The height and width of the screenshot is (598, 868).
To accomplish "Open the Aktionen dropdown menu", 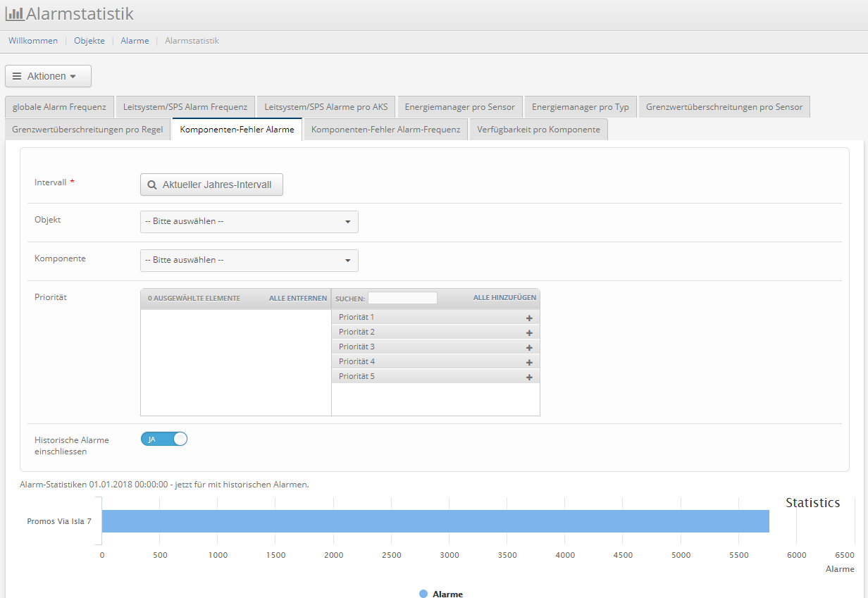I will tap(48, 76).
